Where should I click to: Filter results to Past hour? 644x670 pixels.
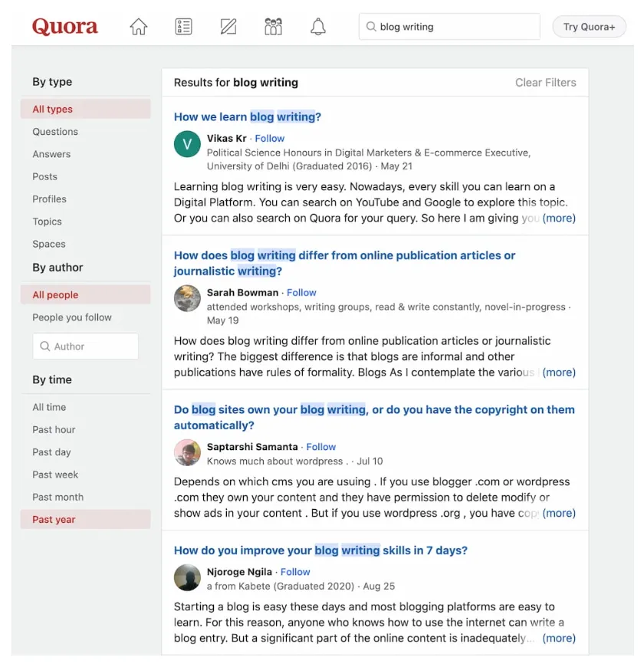(54, 430)
